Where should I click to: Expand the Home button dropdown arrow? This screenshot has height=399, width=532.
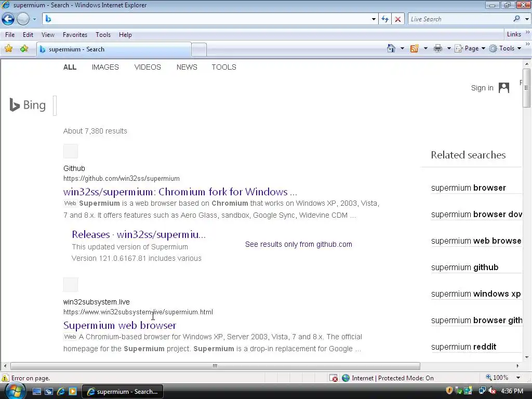tap(402, 48)
